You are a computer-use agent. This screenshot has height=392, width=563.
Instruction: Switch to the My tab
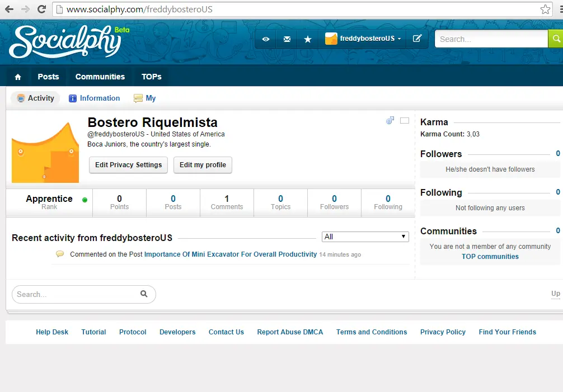click(145, 98)
